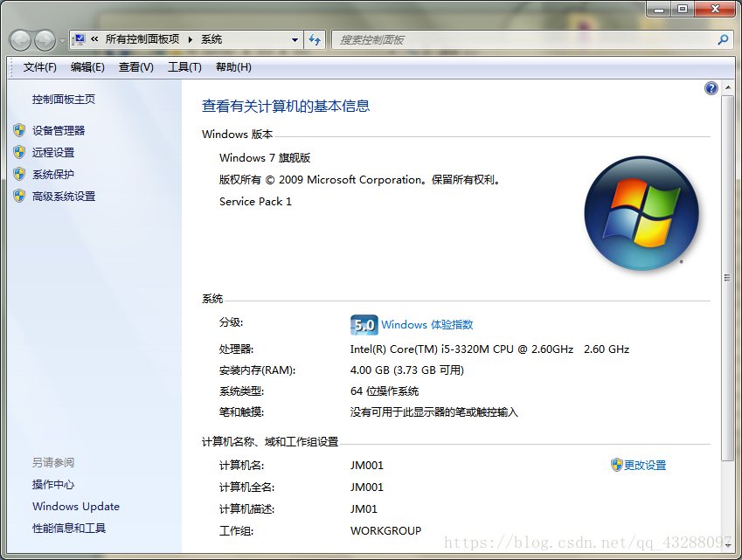Click computer name value next to 计算机名:
This screenshot has height=560, width=742.
tap(367, 466)
